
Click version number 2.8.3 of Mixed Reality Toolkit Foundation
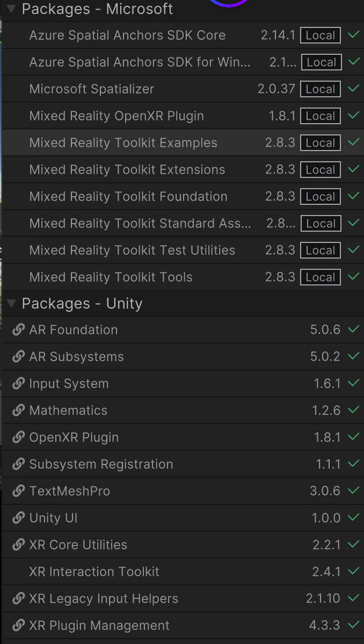pos(280,196)
